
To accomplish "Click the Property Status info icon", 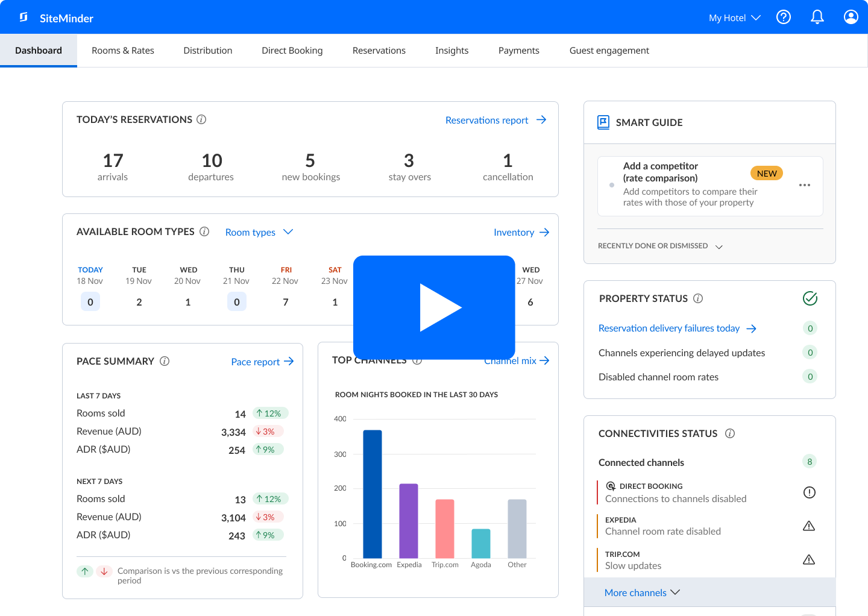I will click(x=698, y=298).
